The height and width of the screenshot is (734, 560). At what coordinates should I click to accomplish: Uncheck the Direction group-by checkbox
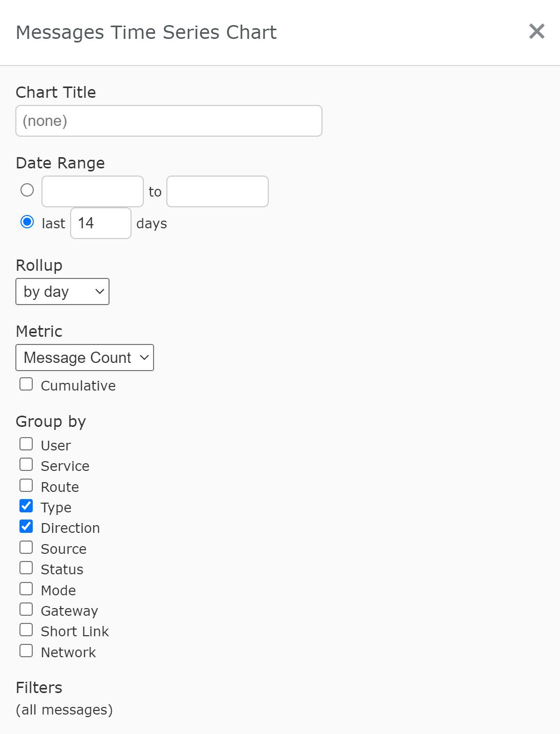[x=26, y=527]
